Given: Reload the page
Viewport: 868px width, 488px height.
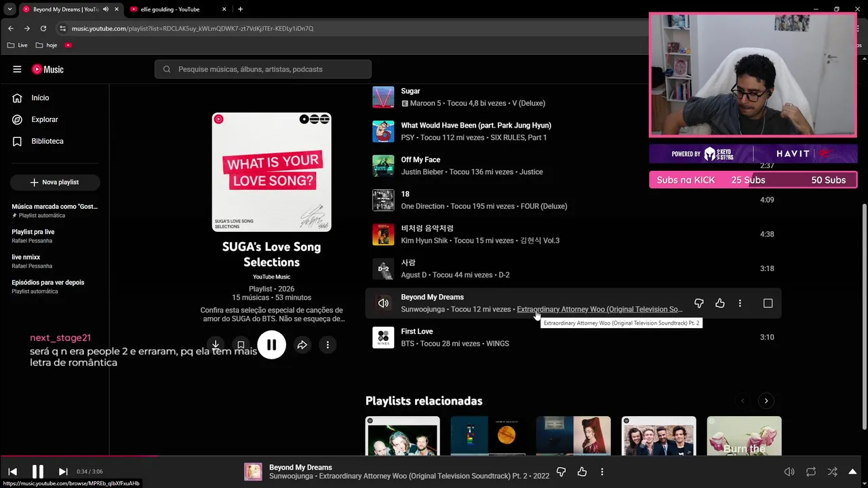Looking at the screenshot, I should point(43,28).
